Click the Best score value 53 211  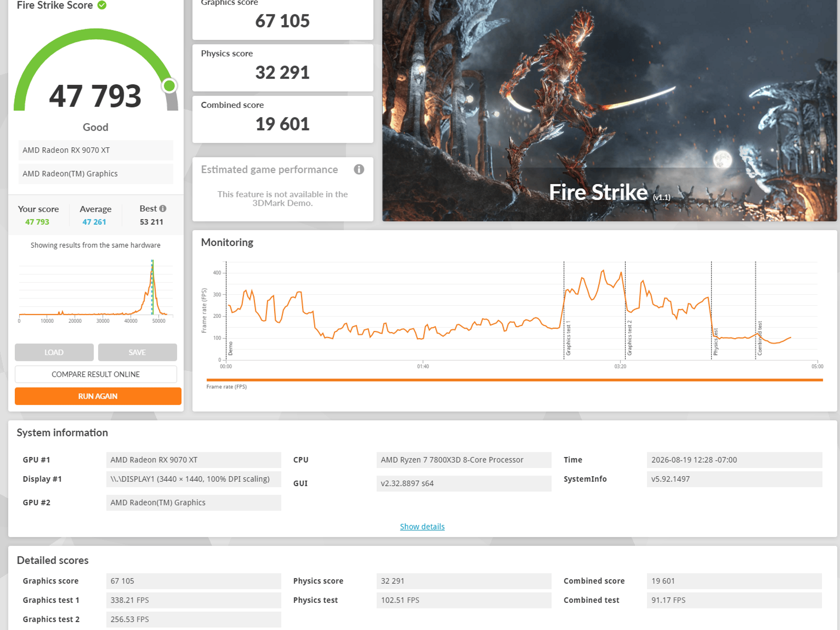[x=151, y=222]
